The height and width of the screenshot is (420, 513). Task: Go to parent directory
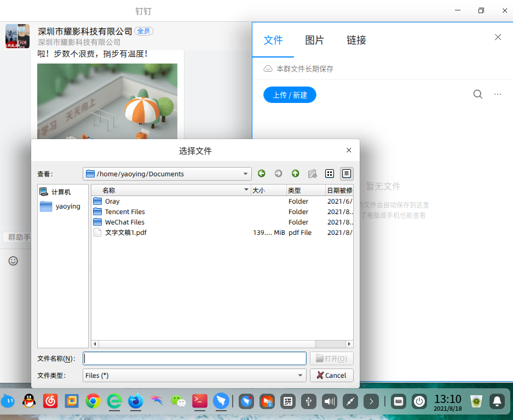point(296,174)
